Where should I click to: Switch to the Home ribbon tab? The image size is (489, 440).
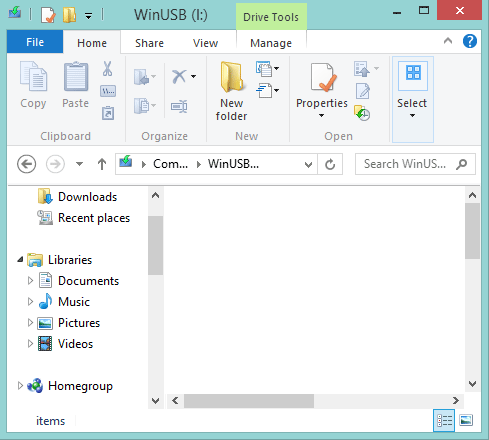tap(92, 43)
